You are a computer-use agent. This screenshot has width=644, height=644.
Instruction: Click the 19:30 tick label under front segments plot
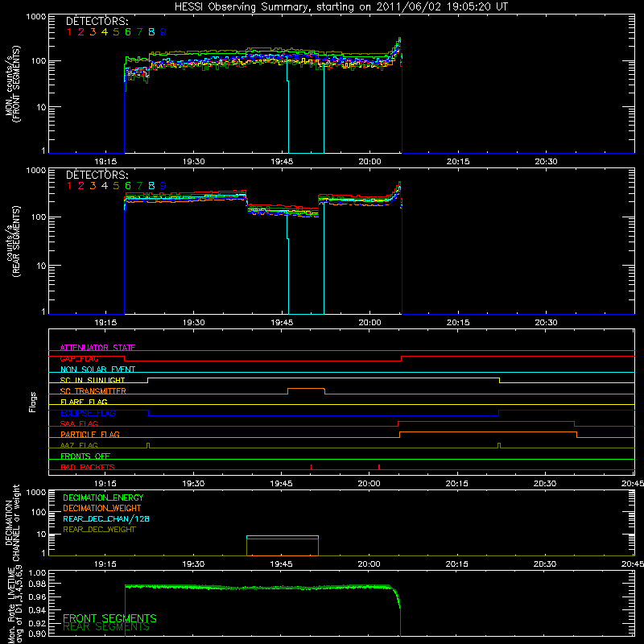point(194,162)
